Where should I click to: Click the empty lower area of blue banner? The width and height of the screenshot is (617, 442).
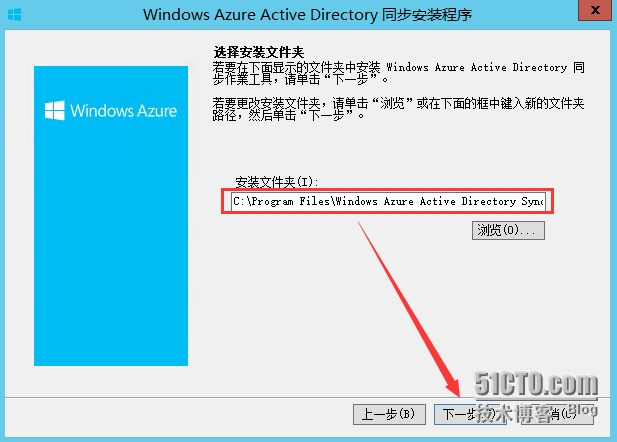[x=111, y=276]
